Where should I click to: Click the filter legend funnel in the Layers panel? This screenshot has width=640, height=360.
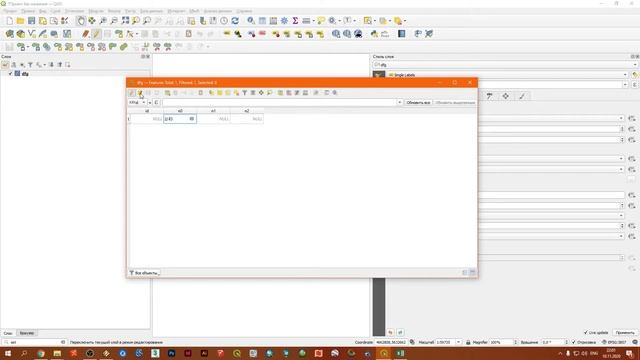coord(30,65)
